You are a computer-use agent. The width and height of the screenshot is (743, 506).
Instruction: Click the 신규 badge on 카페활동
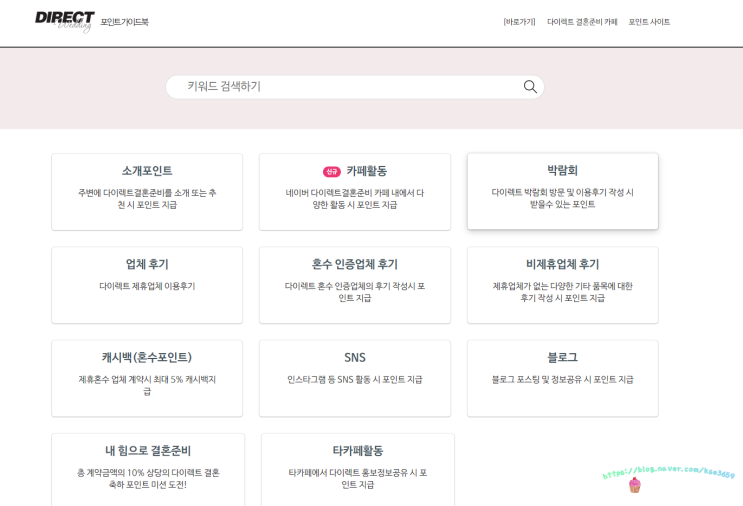click(332, 172)
